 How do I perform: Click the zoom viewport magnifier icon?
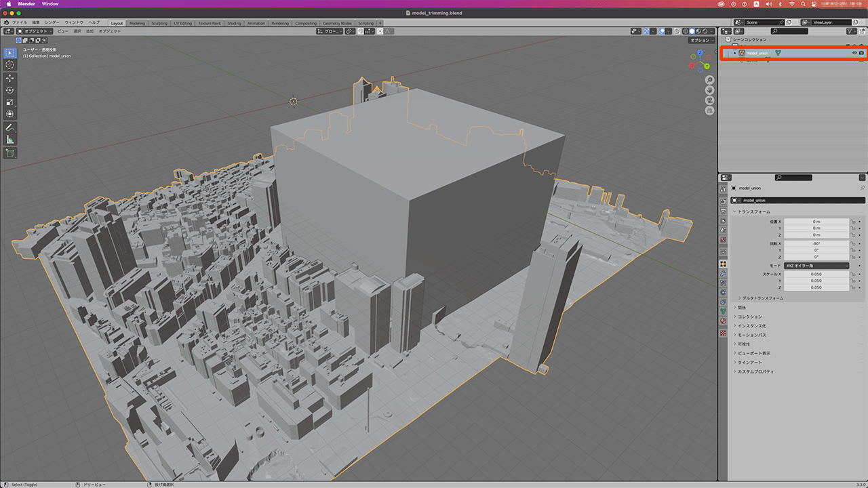[x=709, y=80]
